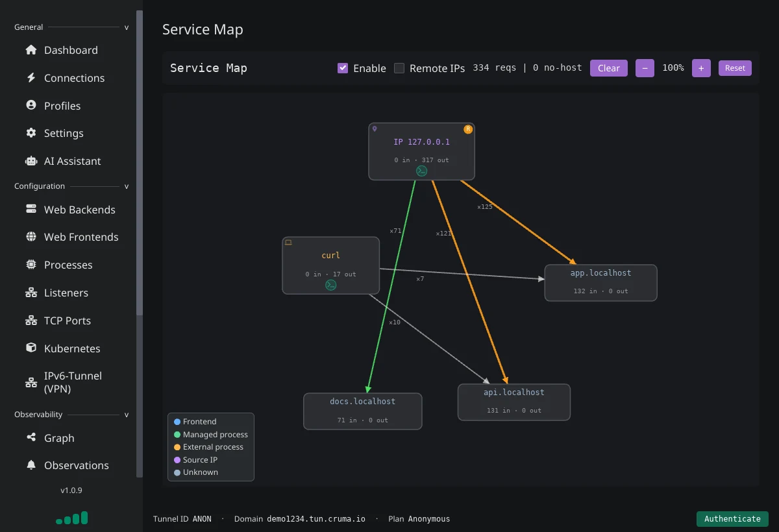The image size is (779, 532).
Task: Click the 334 reqs counter text
Action: 495,68
